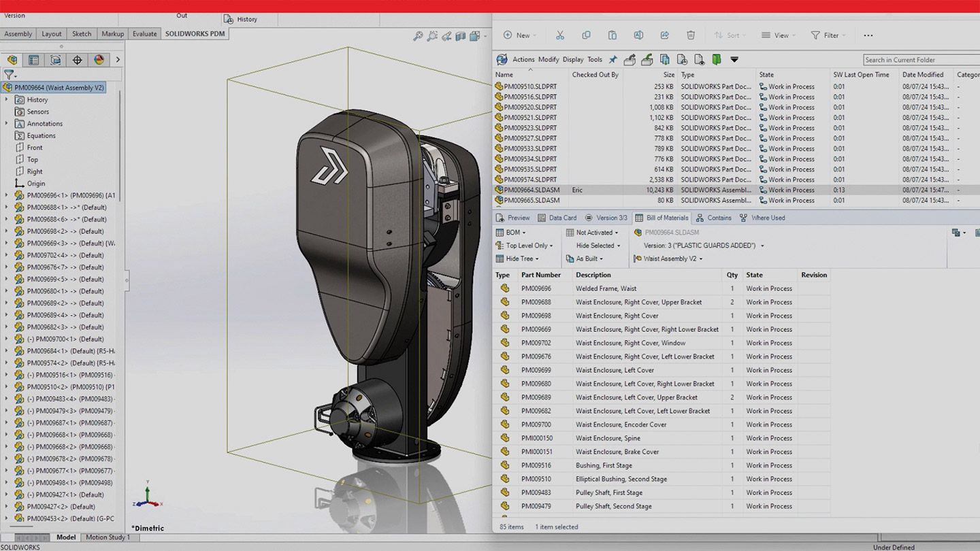Click the feature tree filter funnel icon

tap(9, 75)
